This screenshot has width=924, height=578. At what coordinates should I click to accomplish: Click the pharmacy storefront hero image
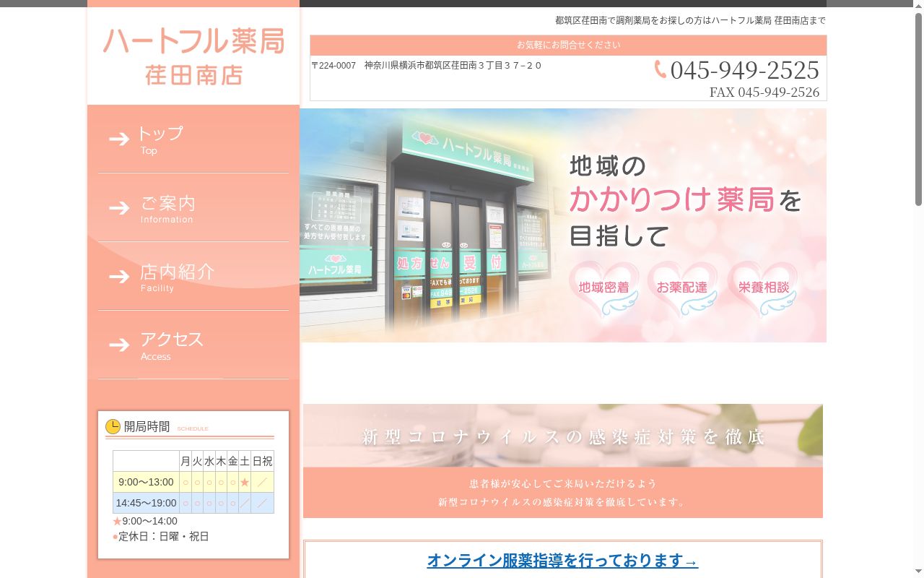point(563,225)
